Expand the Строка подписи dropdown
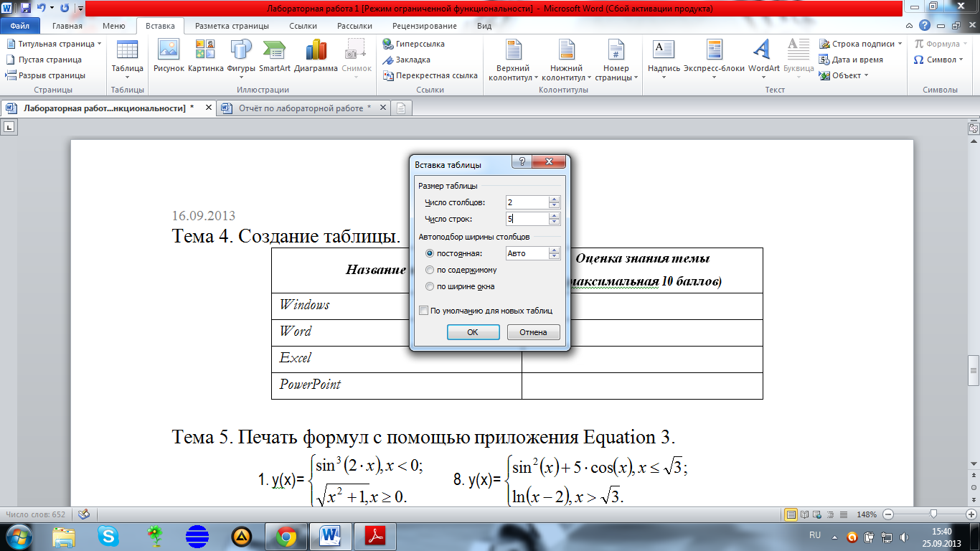Screen dimensions: 980x551 tap(900, 44)
